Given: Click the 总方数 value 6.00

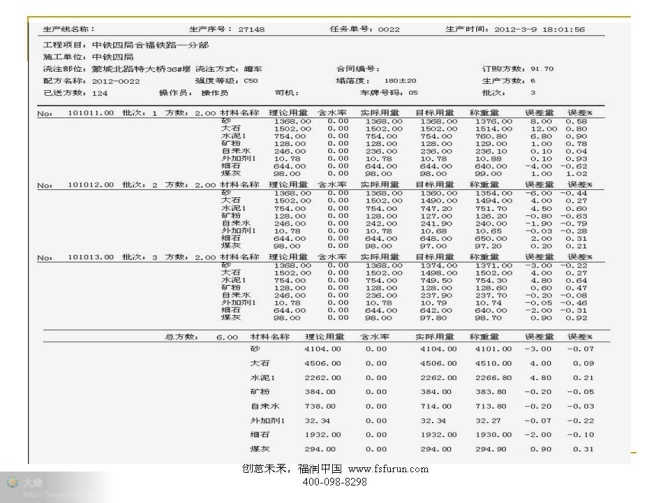Looking at the screenshot, I should point(227,337).
